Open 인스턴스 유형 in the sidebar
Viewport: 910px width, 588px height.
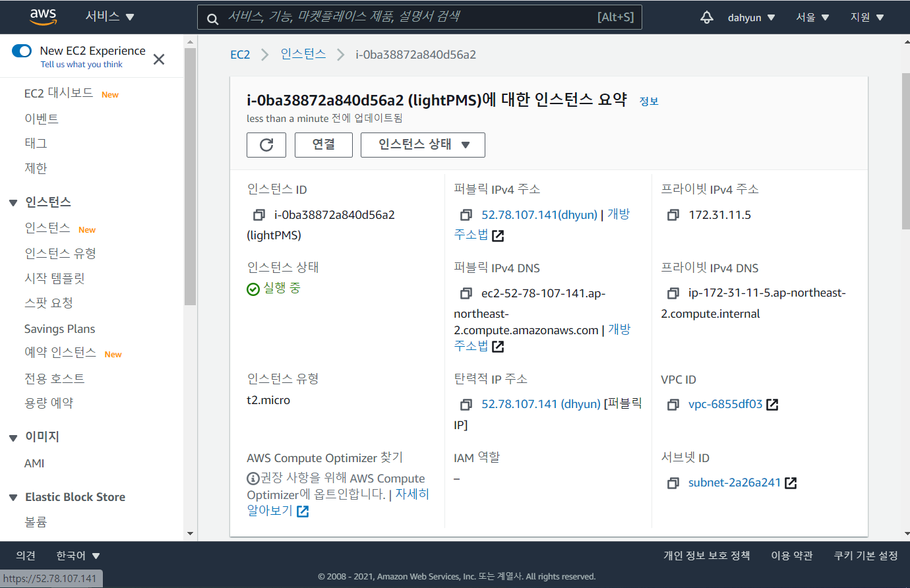click(x=60, y=253)
